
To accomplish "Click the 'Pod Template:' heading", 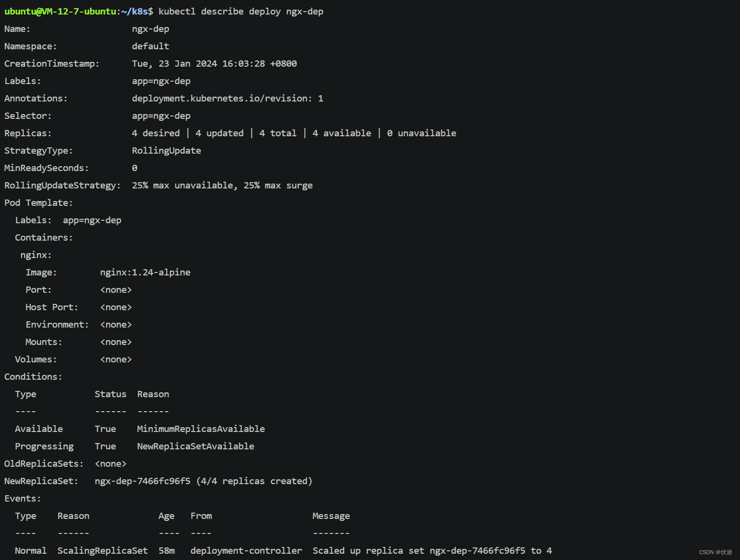I will tap(39, 203).
